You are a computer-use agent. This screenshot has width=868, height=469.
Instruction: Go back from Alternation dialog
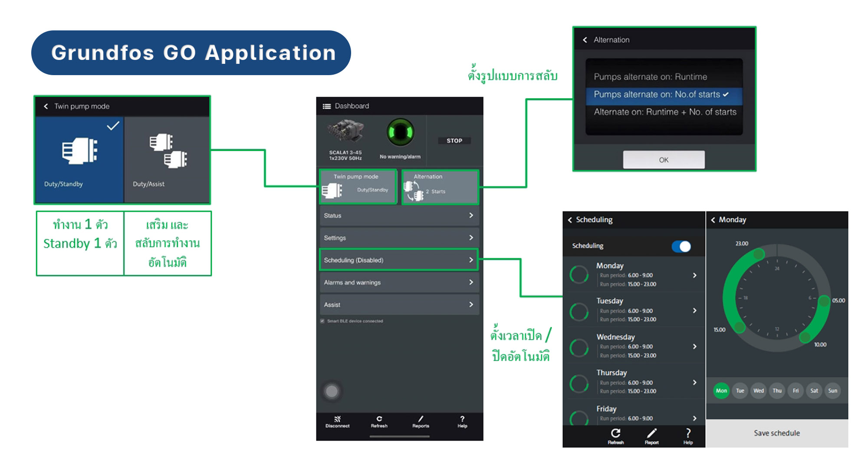[585, 40]
